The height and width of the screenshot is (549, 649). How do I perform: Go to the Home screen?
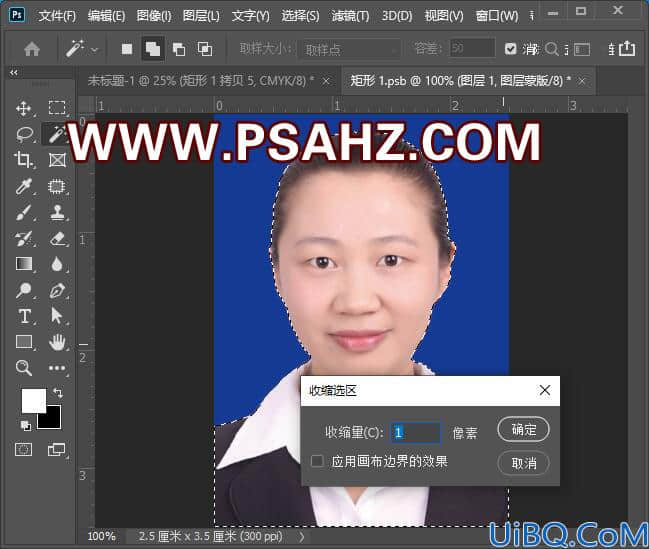(x=32, y=49)
